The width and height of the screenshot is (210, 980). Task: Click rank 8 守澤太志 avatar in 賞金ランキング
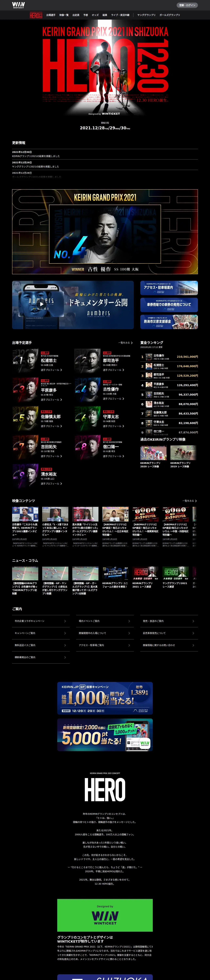coord(149,423)
